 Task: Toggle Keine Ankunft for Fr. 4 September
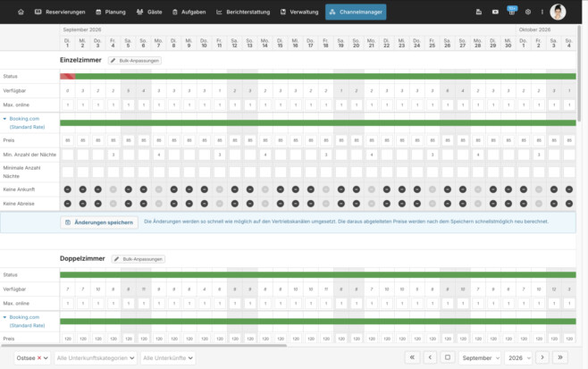(113, 189)
